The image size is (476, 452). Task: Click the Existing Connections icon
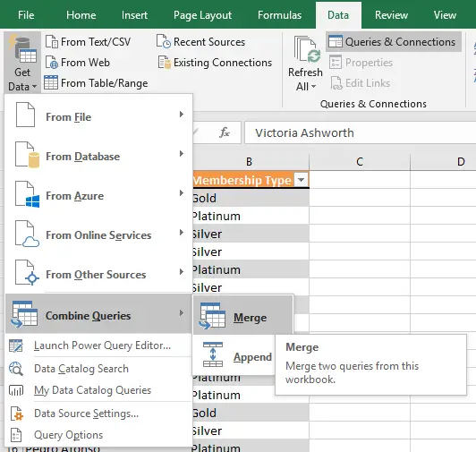click(165, 63)
